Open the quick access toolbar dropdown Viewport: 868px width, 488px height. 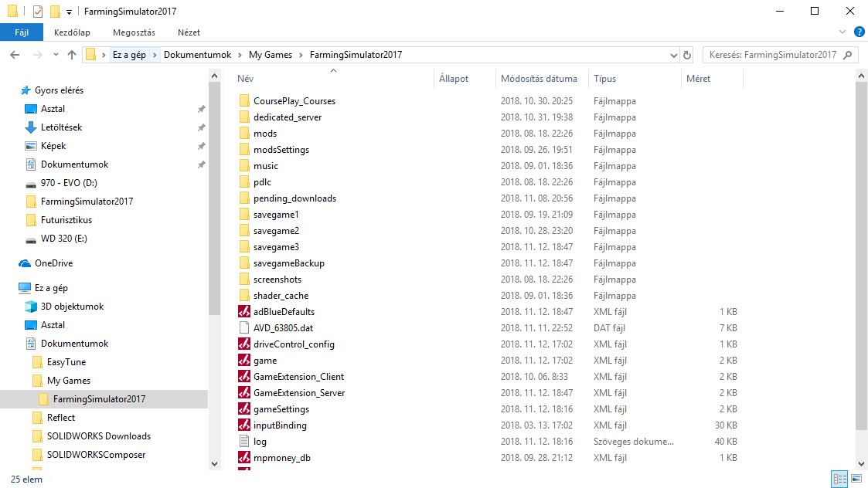[70, 12]
